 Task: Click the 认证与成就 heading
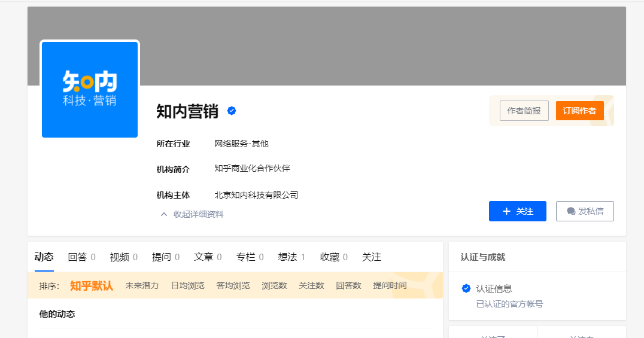point(483,257)
